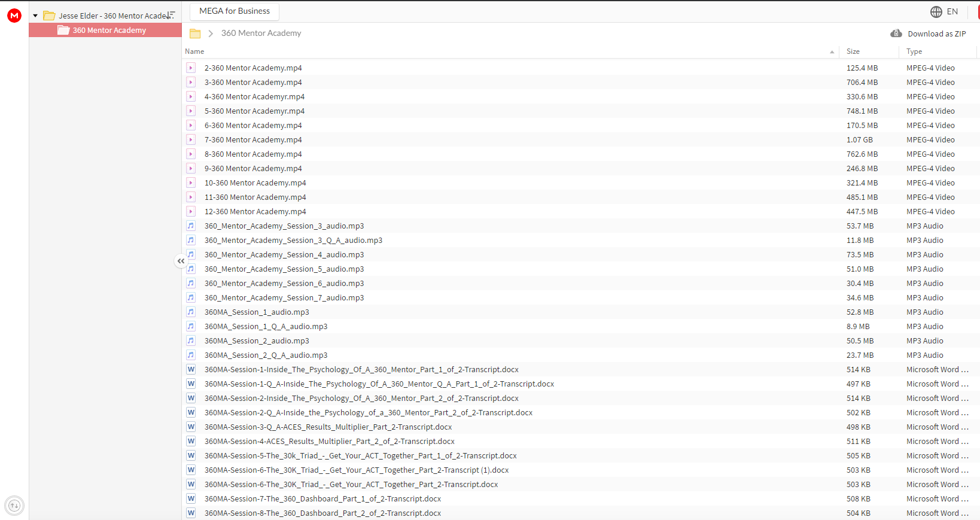The height and width of the screenshot is (520, 980).
Task: Click the cloud Download as ZIP icon
Action: [x=896, y=34]
